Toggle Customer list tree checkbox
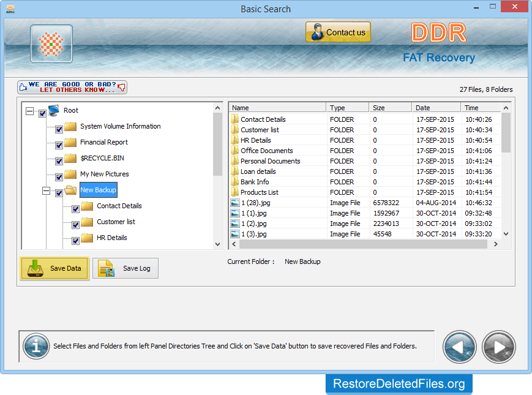The width and height of the screenshot is (532, 395). coord(76,225)
